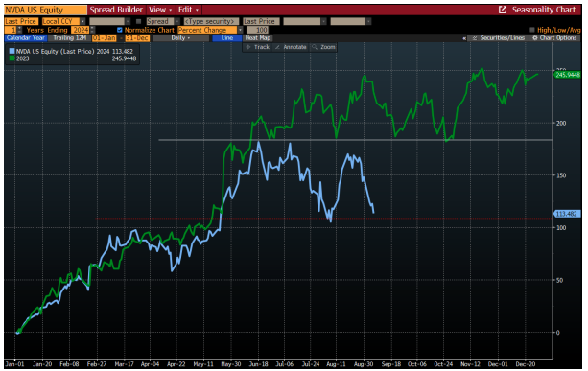
Task: Click the <Type security> input field
Action: [x=211, y=21]
